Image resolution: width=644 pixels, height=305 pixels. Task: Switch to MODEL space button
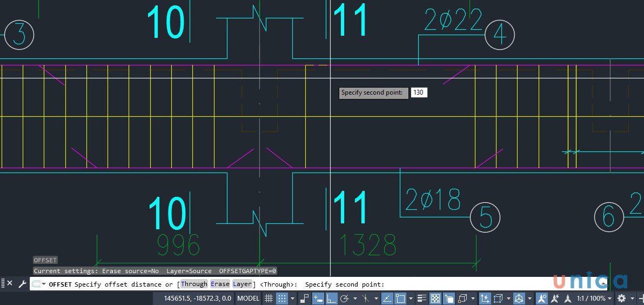coord(249,298)
